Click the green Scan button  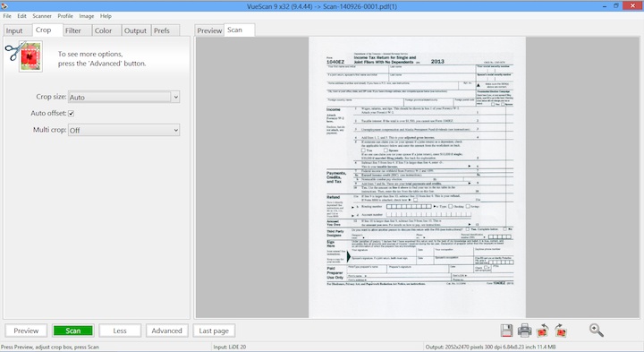(x=73, y=331)
